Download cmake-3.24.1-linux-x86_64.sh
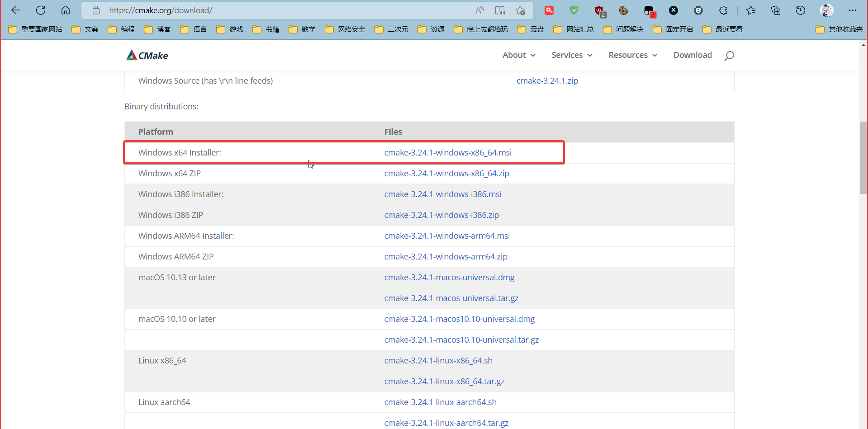Image resolution: width=868 pixels, height=429 pixels. (438, 361)
